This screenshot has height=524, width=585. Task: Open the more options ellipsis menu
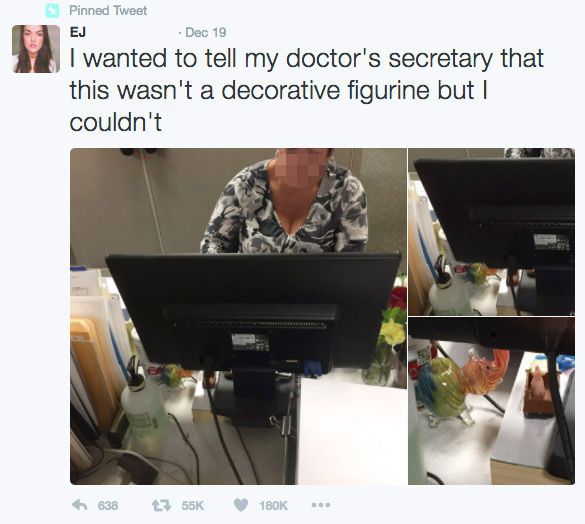click(x=321, y=505)
